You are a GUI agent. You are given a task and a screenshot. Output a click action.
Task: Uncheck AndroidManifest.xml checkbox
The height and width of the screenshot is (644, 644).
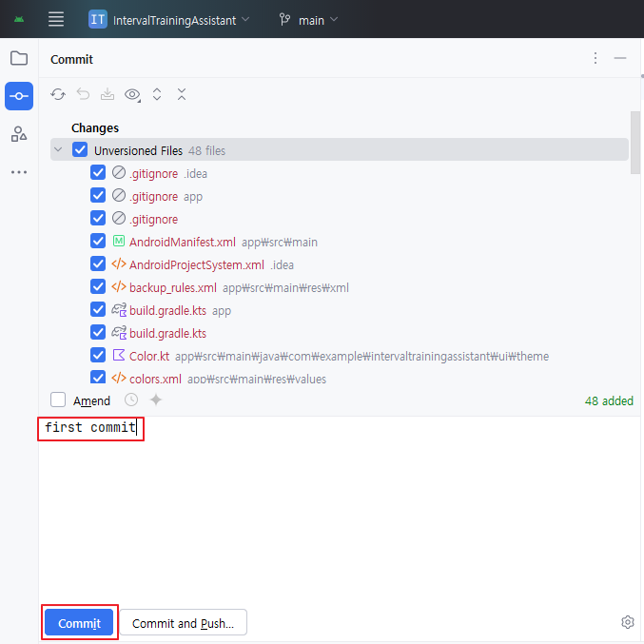pos(98,241)
